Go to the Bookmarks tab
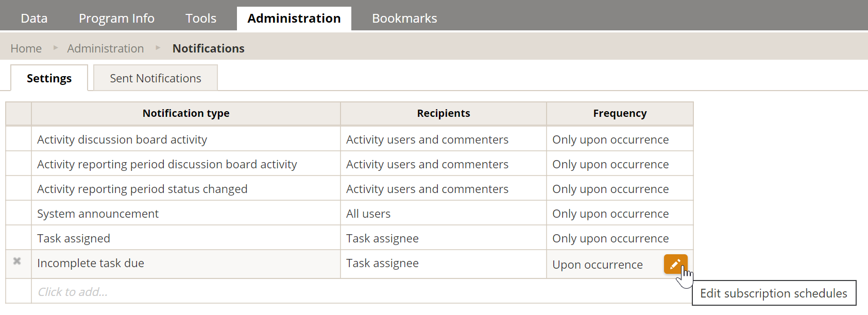868x315 pixels. (404, 19)
